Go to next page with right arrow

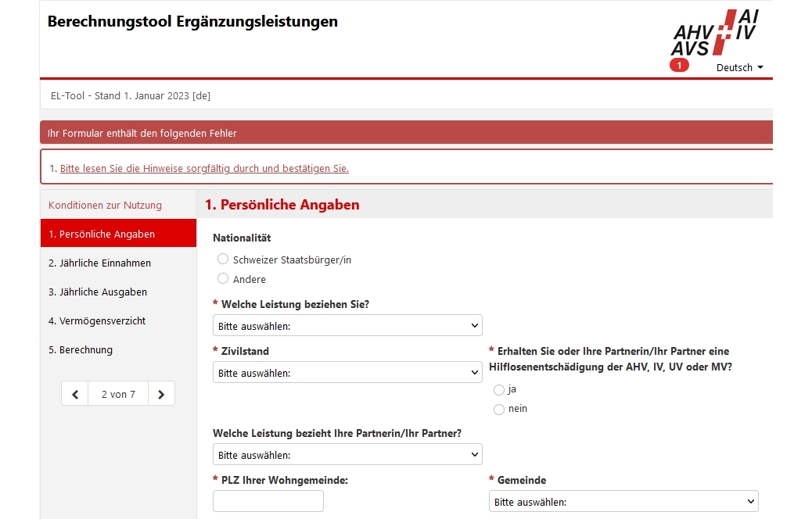[x=161, y=394]
